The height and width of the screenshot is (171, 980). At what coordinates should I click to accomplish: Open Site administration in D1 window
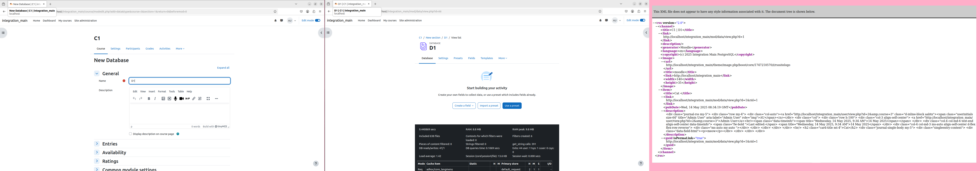(410, 21)
